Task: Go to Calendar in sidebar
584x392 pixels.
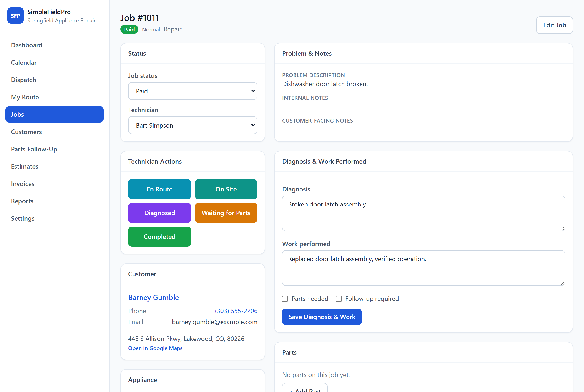Action: [x=54, y=62]
